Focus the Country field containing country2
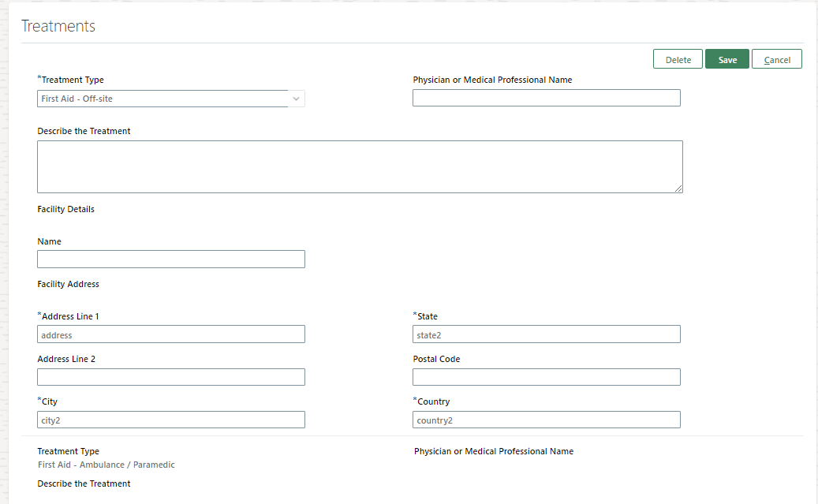 click(546, 420)
